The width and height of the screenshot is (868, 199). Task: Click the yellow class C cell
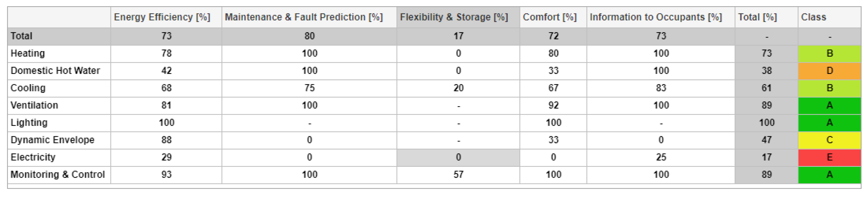pyautogui.click(x=829, y=140)
